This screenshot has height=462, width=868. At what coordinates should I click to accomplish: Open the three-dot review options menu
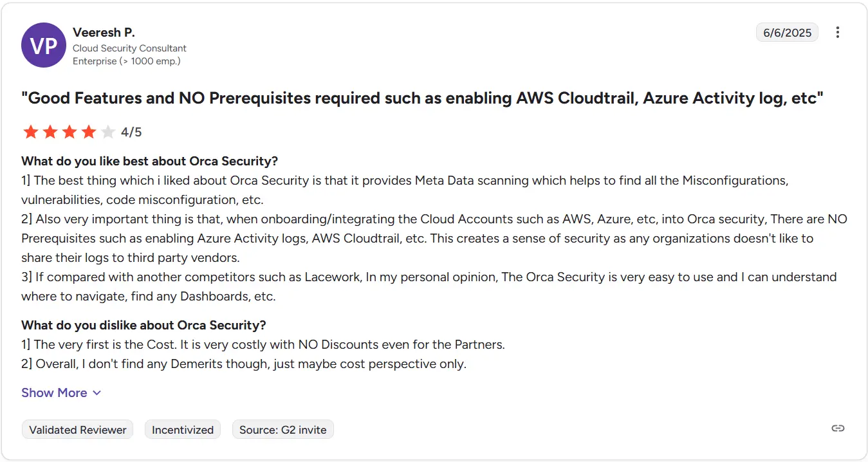coord(837,32)
